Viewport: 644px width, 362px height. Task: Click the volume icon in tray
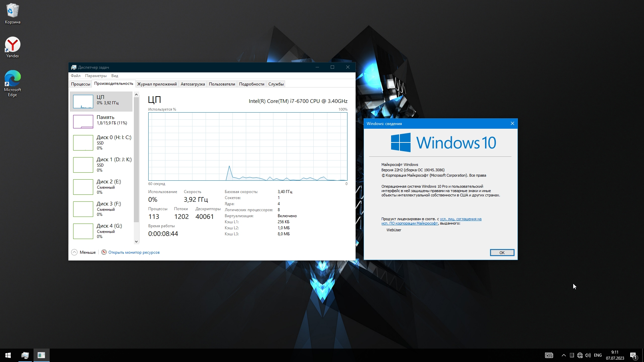(x=588, y=355)
